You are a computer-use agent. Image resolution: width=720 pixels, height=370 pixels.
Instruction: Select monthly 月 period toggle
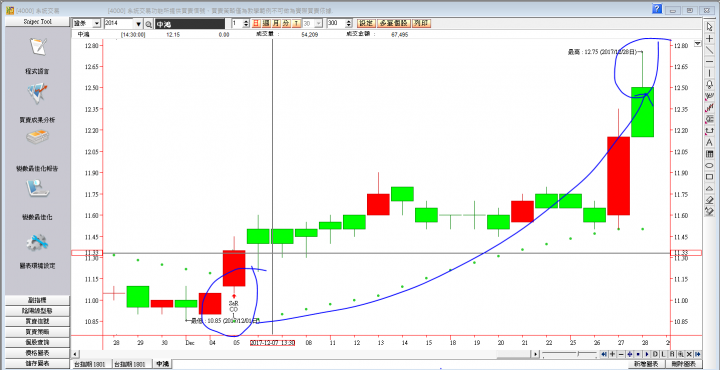(x=276, y=23)
